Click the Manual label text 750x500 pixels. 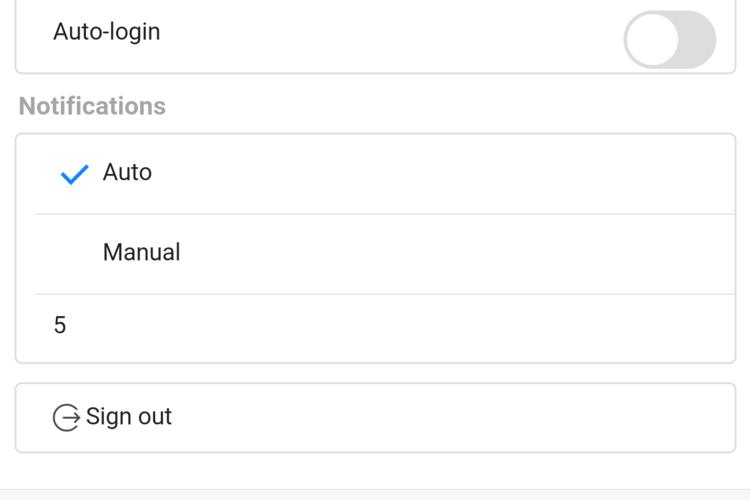coord(142,252)
